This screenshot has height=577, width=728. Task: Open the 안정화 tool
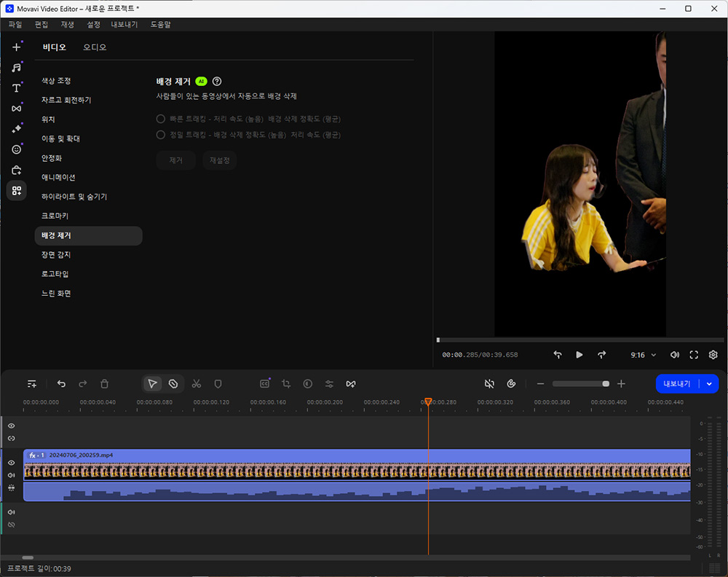click(52, 158)
